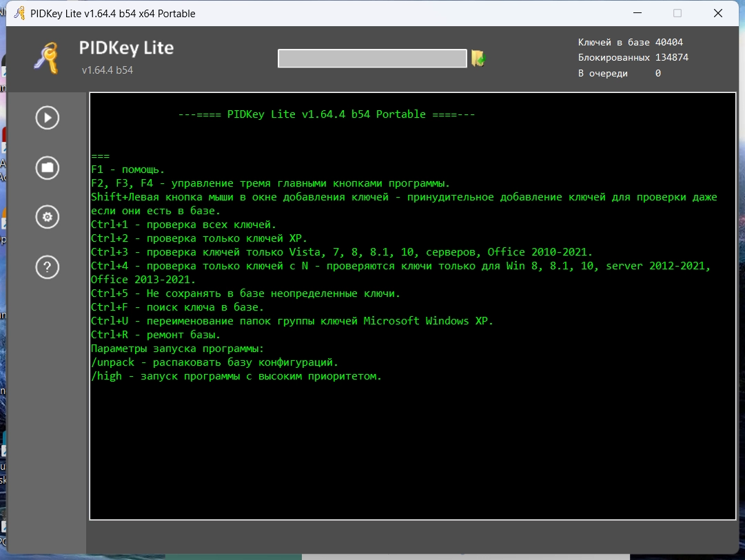Click the "Блокированных" counter value
745x560 pixels.
point(671,58)
